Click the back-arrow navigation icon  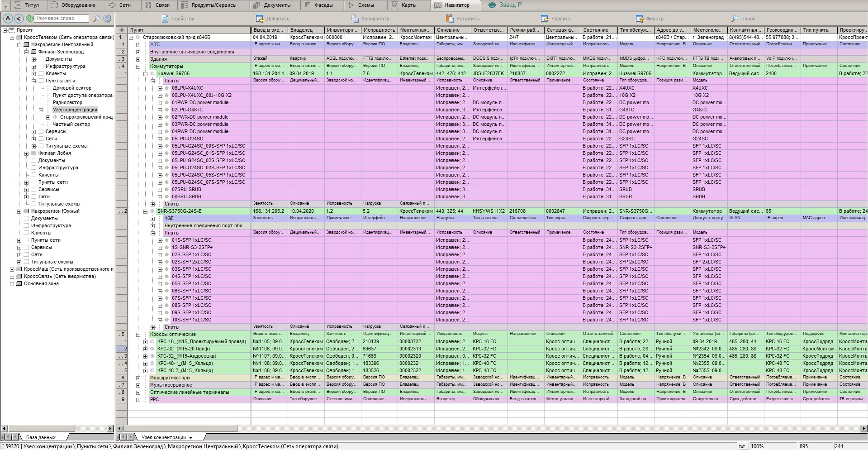19,19
